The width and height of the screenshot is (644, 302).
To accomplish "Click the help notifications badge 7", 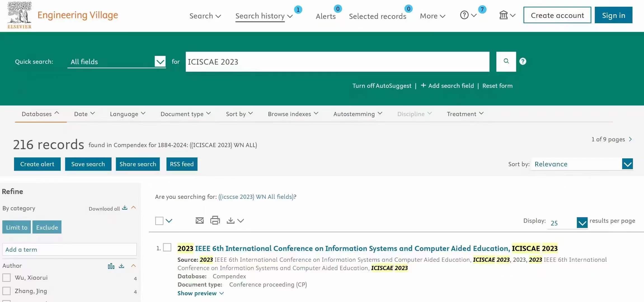I will tap(482, 10).
